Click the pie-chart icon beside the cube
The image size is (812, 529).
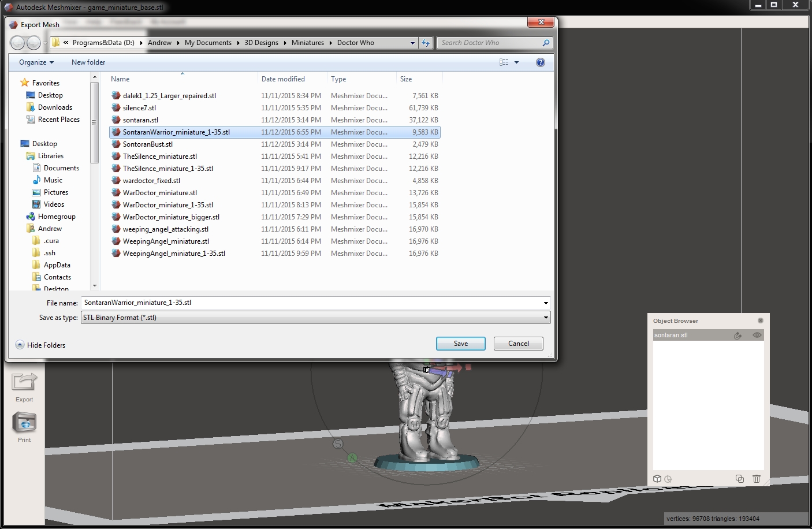point(668,479)
